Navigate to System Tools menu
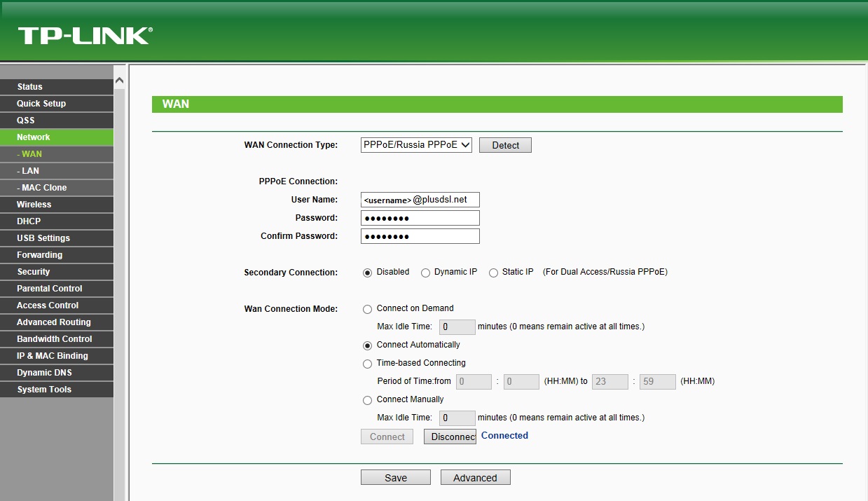The width and height of the screenshot is (868, 501). coord(44,390)
